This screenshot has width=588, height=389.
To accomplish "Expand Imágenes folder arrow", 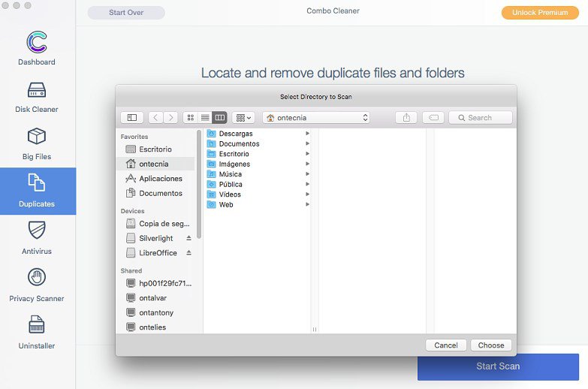I will [307, 164].
